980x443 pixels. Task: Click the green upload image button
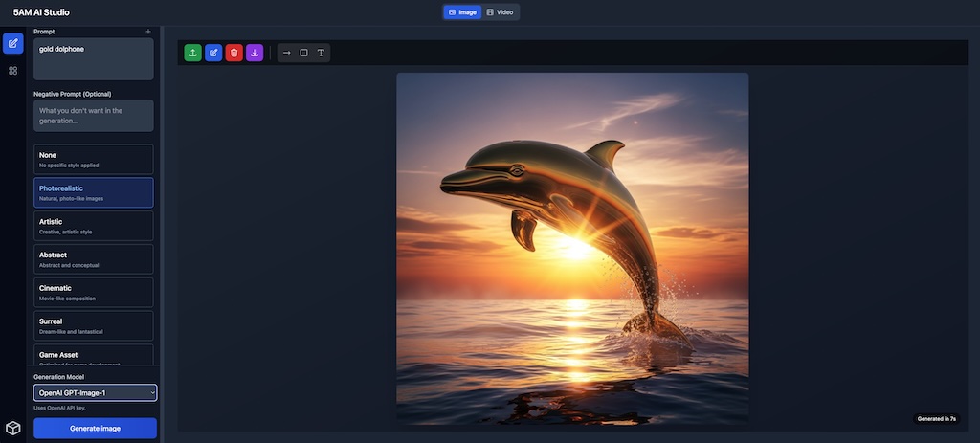pos(192,53)
